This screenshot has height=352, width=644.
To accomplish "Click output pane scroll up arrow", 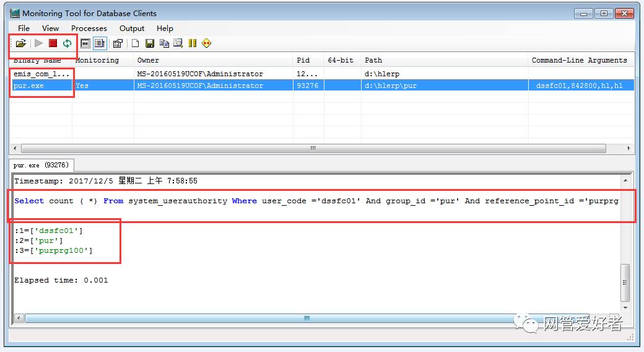I will 625,180.
